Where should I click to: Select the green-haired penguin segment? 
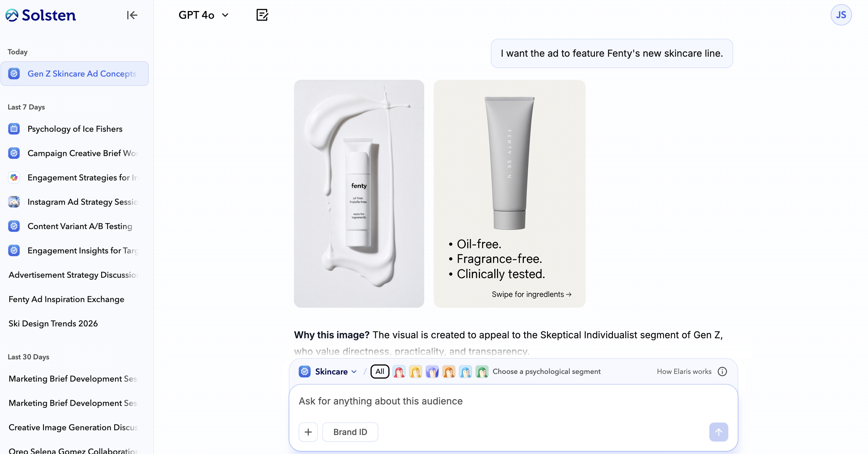coord(482,372)
